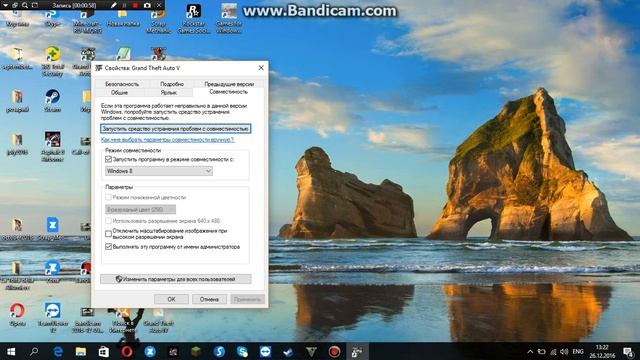Pause the Bandicam recording
The width and height of the screenshot is (640, 360).
124,5
